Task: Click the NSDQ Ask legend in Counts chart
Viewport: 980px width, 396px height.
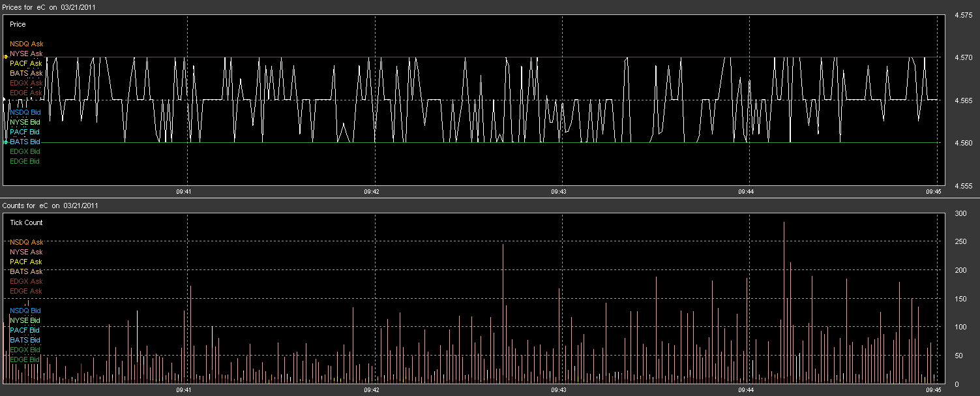Action: pos(26,242)
